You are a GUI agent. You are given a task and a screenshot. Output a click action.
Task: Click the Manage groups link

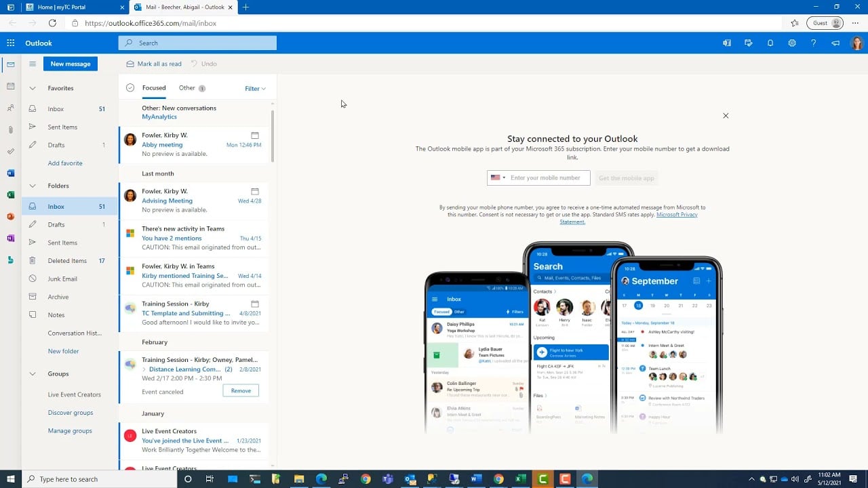[x=70, y=431]
